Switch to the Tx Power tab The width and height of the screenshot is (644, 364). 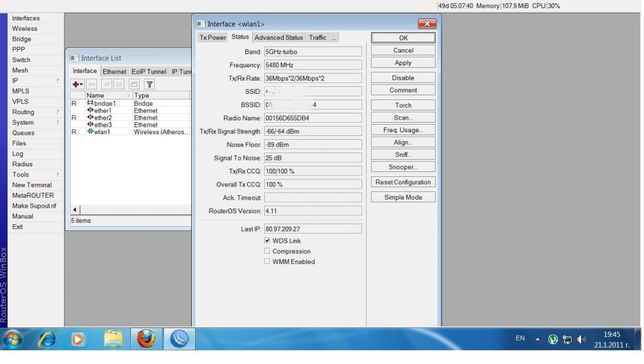click(x=213, y=38)
